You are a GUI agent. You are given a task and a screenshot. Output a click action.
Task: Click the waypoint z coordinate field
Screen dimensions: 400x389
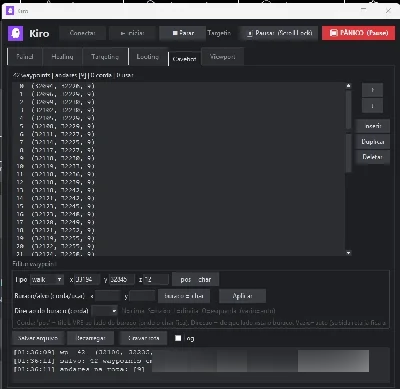point(156,279)
